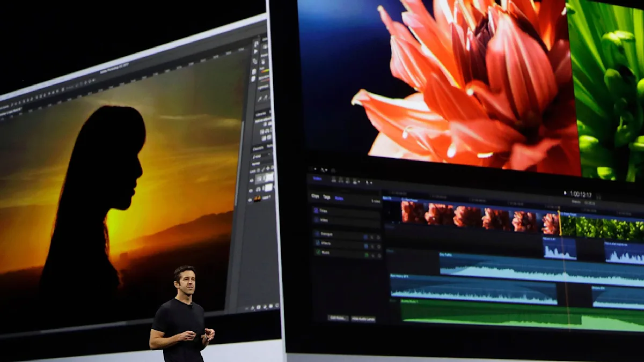
Task: Click the append clip toolbar icon
Action: (x=347, y=181)
